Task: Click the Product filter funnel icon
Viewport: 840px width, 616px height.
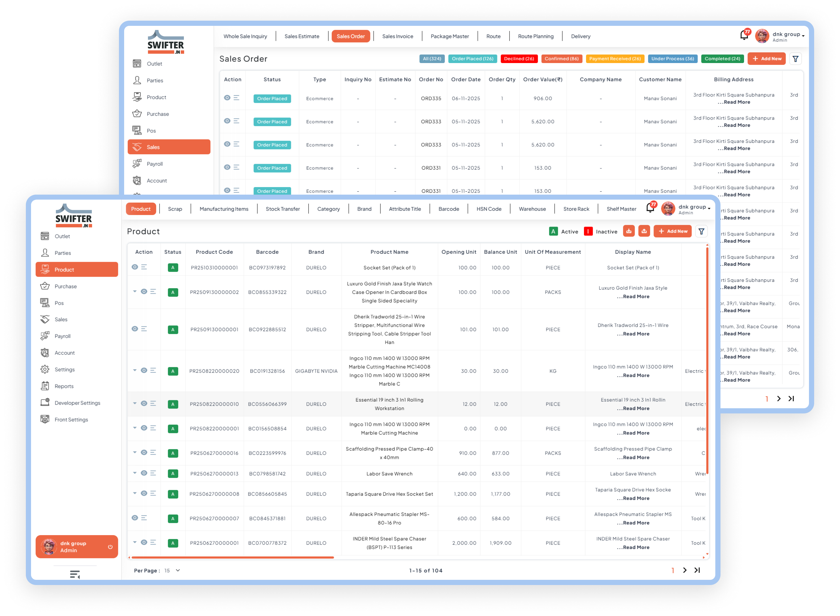Action: tap(701, 232)
